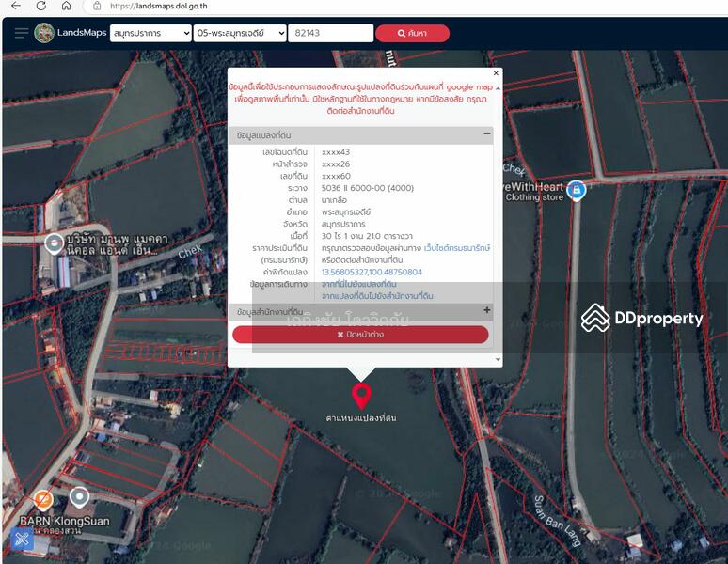This screenshot has height=564, width=728.
Task: Click the map sheet value 5036 II 6000-00 (4000)
Action: pos(367,188)
